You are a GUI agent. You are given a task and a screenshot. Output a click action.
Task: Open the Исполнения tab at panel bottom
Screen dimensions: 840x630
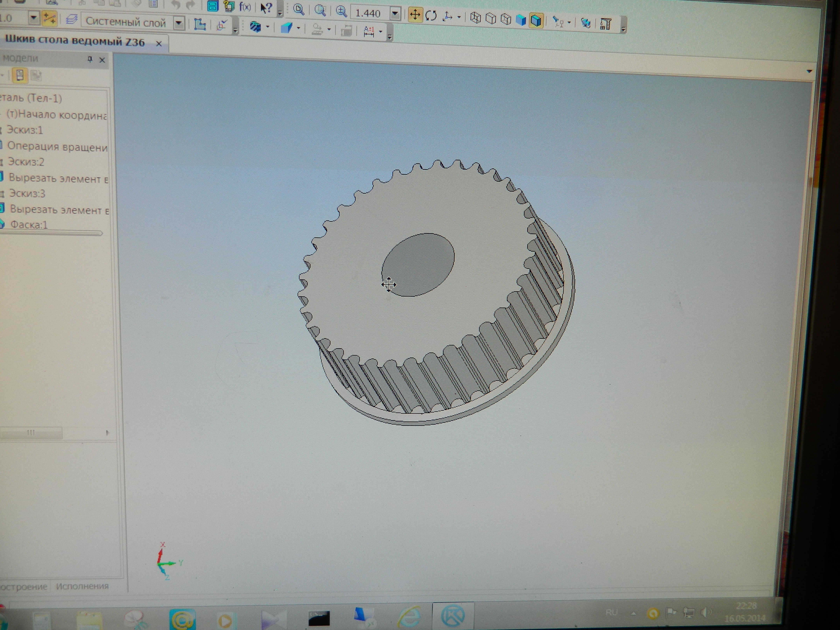click(x=82, y=586)
